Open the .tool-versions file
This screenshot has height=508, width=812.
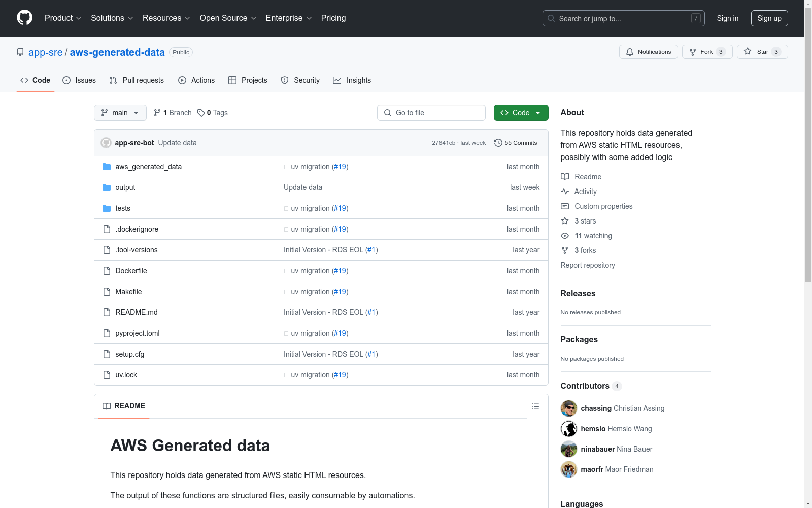click(137, 250)
